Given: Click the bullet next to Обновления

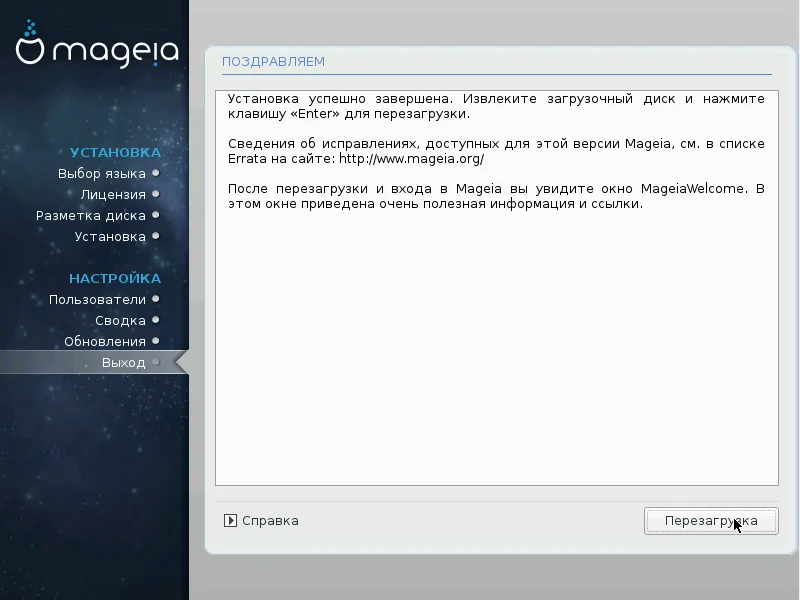Looking at the screenshot, I should pos(156,341).
